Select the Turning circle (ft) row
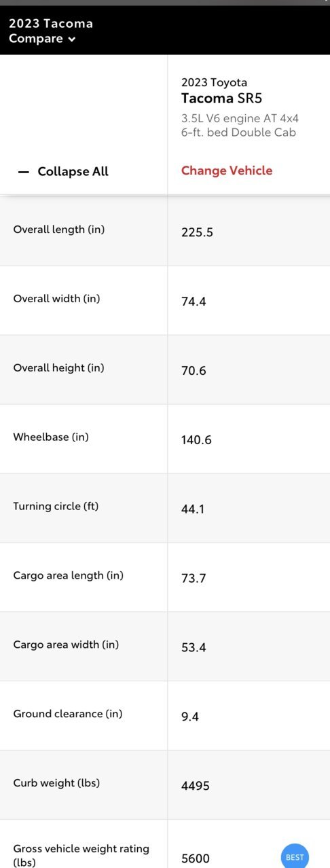 165,508
